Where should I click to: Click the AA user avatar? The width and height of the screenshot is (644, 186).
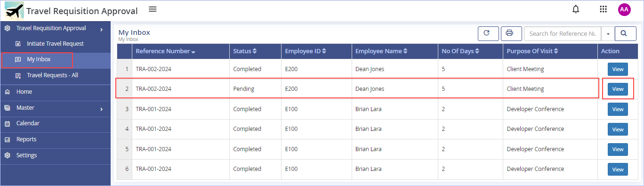tap(624, 9)
